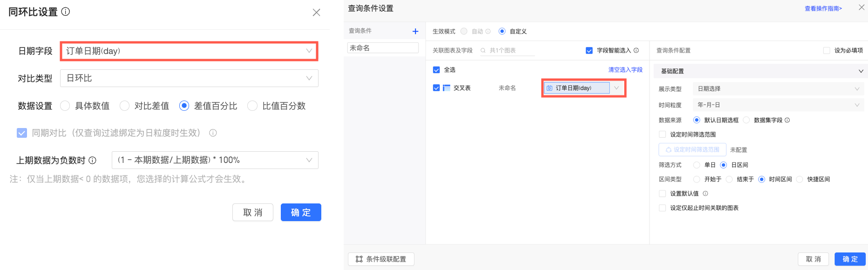Open the 时间粒度 dropdown 年-月-日
868x270 pixels.
[x=778, y=105]
